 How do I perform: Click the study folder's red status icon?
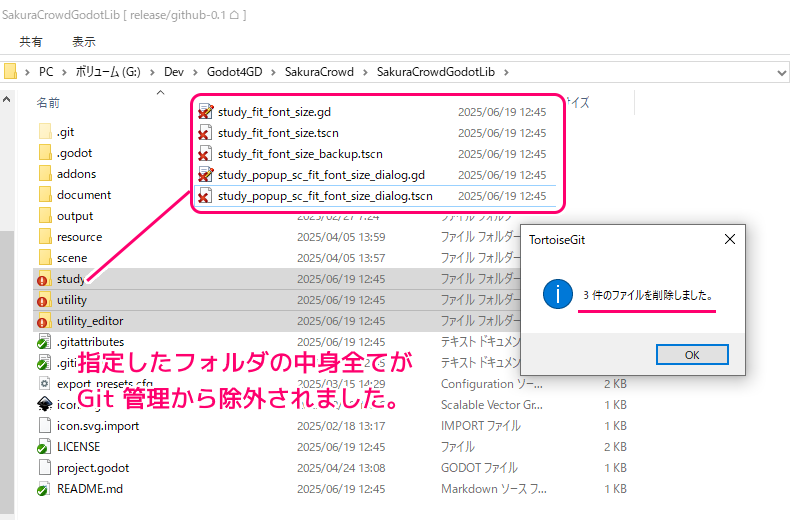point(43,279)
